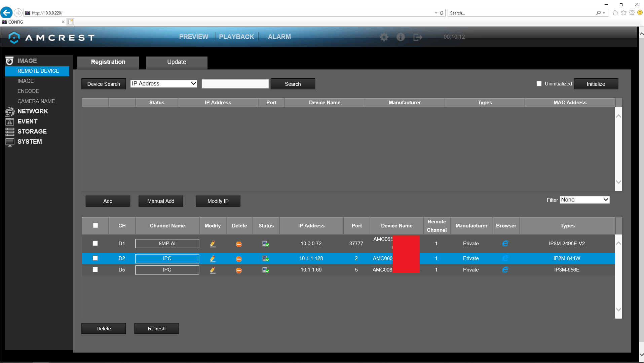Image resolution: width=644 pixels, height=363 pixels.
Task: Click the logout icon in header
Action: click(418, 37)
